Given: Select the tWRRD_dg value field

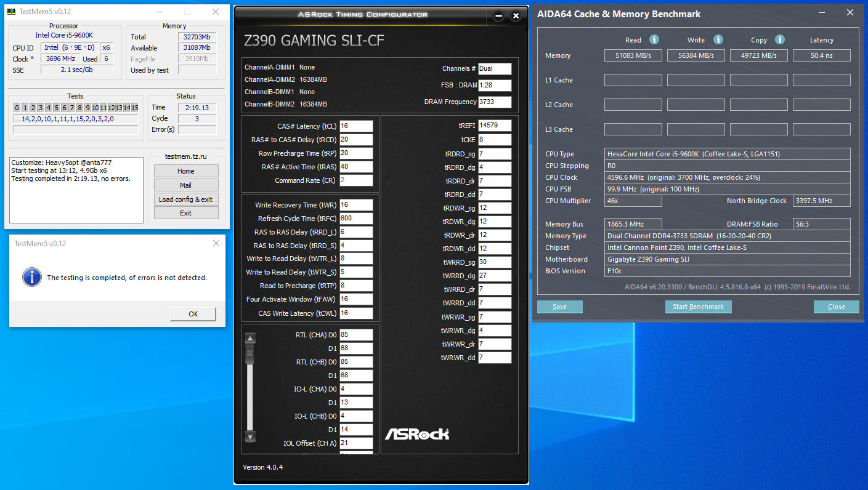Looking at the screenshot, I should point(495,276).
